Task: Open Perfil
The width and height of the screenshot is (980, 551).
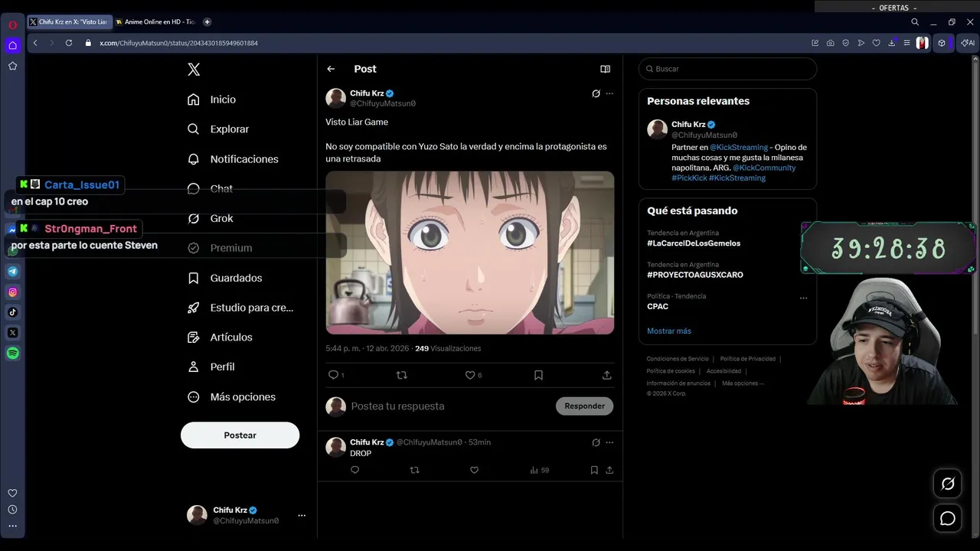Action: point(211,367)
